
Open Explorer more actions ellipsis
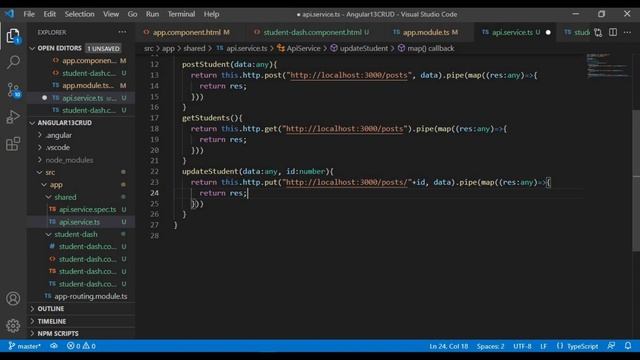pos(122,32)
